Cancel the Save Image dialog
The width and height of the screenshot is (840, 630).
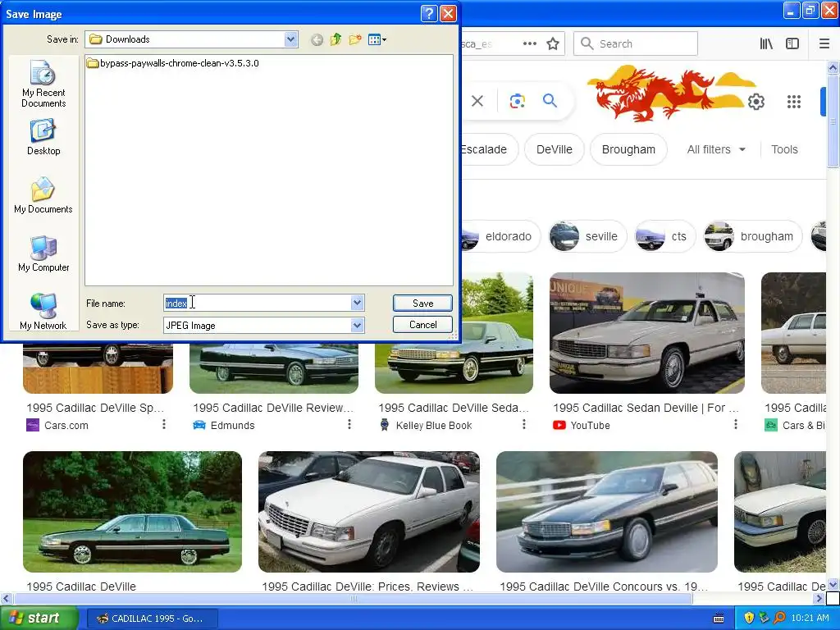pyautogui.click(x=422, y=325)
